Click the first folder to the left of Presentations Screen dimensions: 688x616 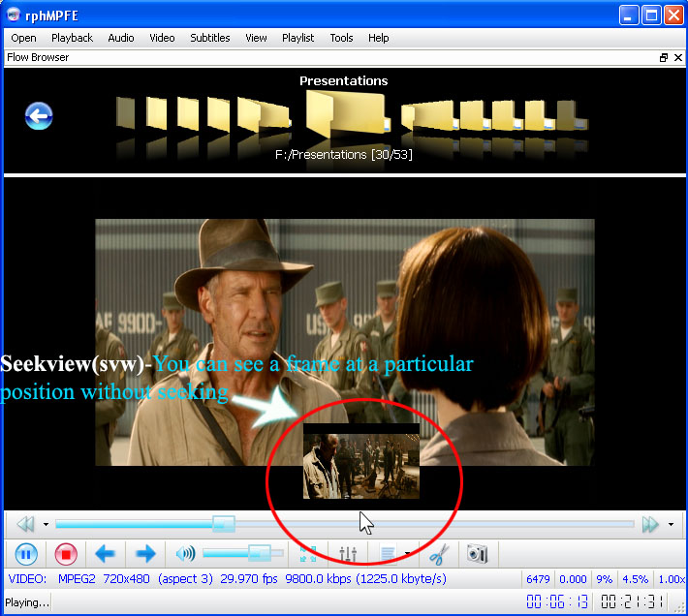264,114
